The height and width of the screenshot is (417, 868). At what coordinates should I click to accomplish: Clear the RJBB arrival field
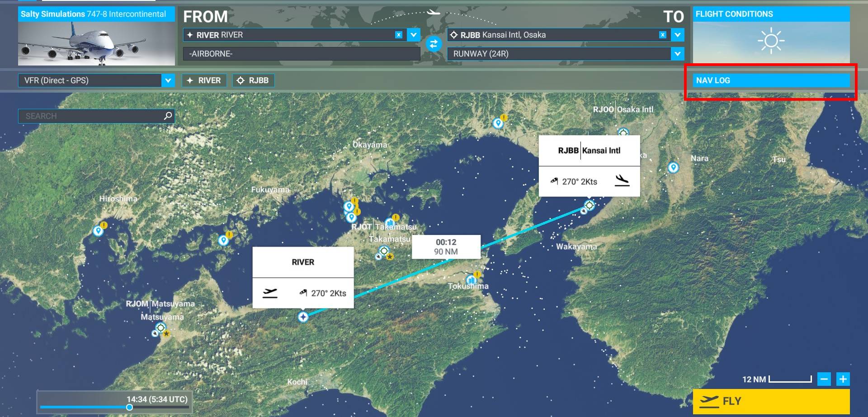pyautogui.click(x=662, y=35)
